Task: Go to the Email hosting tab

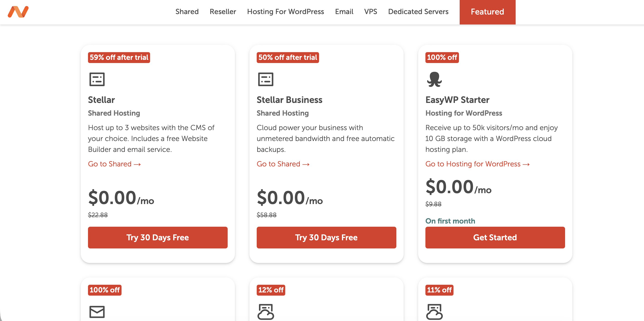Action: click(x=344, y=12)
